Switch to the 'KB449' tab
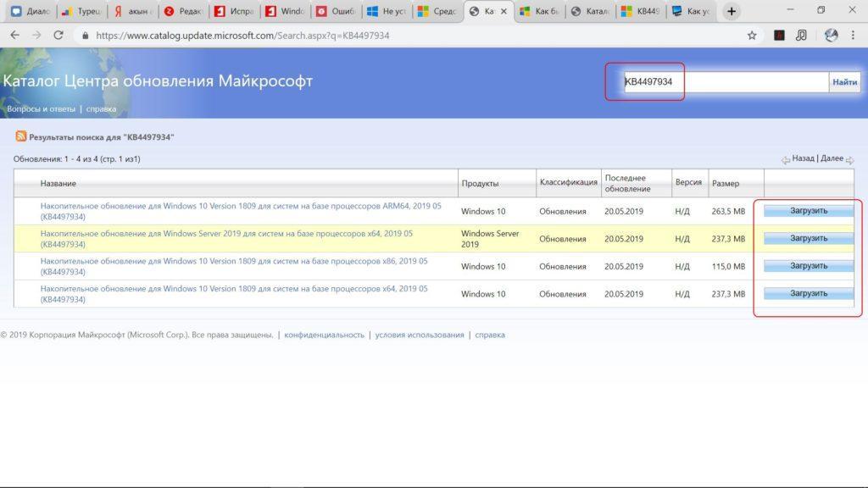 click(642, 11)
